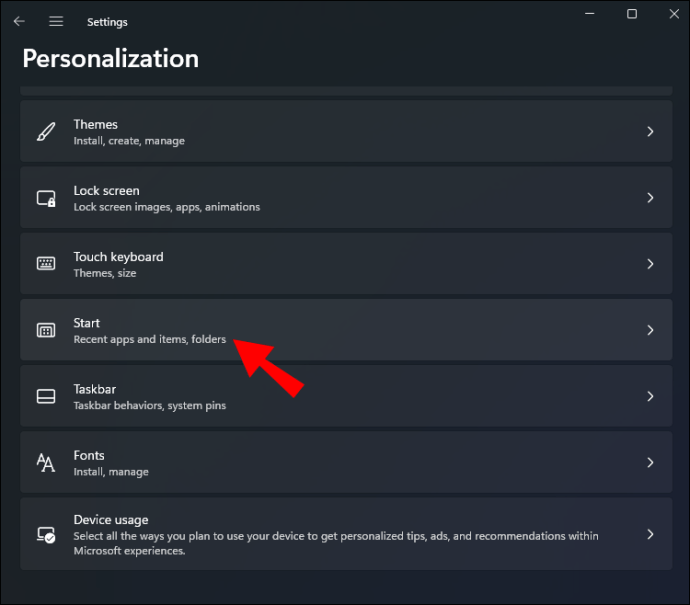Click the Themes paintbrush icon

point(46,132)
